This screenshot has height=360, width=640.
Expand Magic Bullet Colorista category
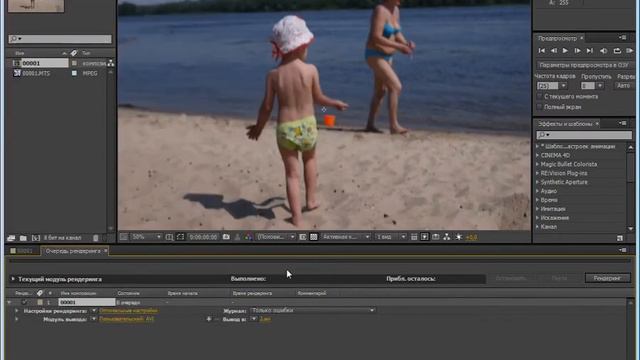(x=538, y=164)
